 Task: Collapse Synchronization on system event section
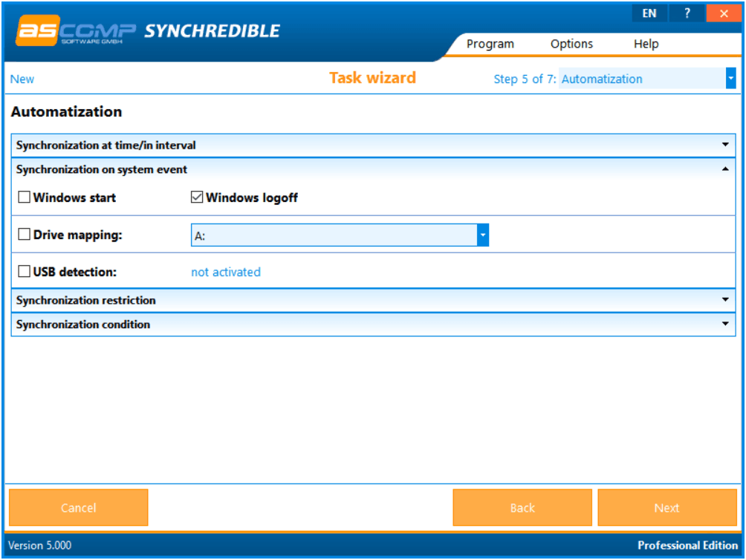coord(373,169)
